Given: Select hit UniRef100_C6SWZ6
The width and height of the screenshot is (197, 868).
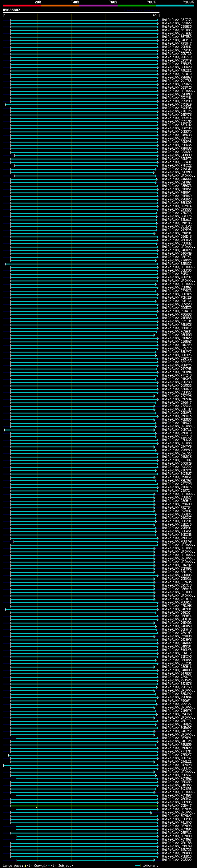Looking at the screenshot, I should 177,84.
